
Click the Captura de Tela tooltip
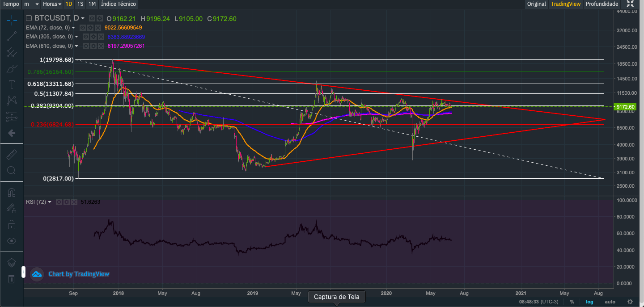[337, 297]
